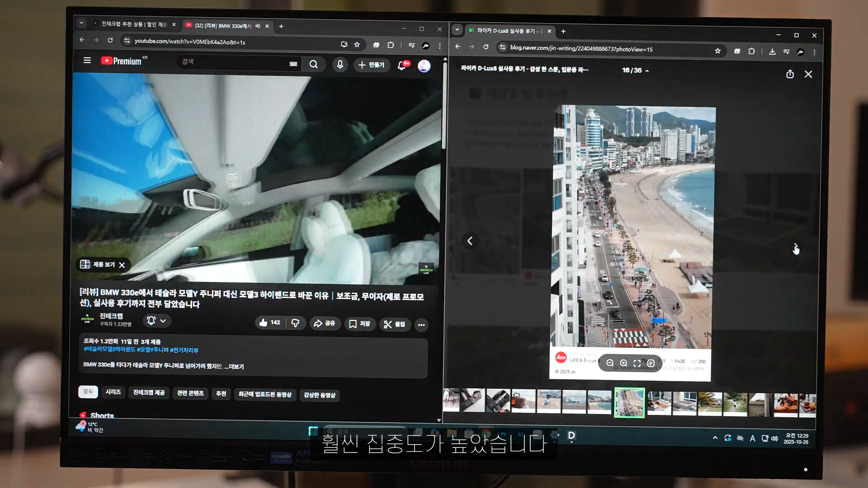
Task: Open the YouTube guide hamburger menu
Action: [x=87, y=60]
